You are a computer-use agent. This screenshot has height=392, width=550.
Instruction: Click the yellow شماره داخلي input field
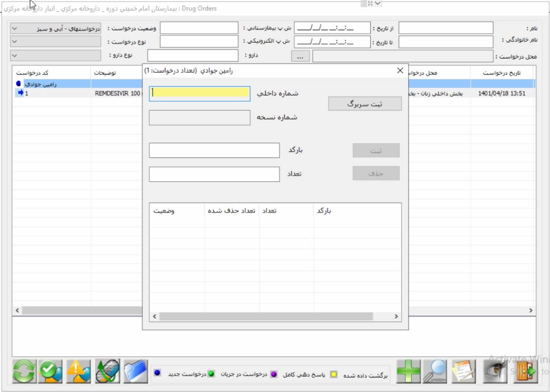(200, 93)
